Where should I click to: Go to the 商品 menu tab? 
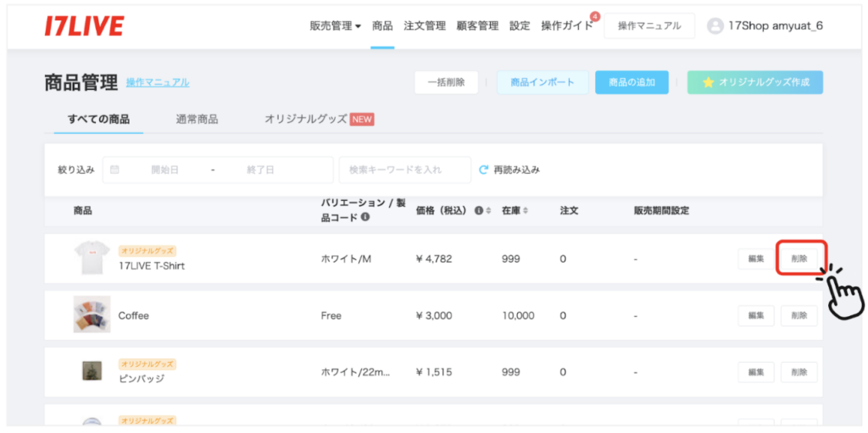point(382,26)
